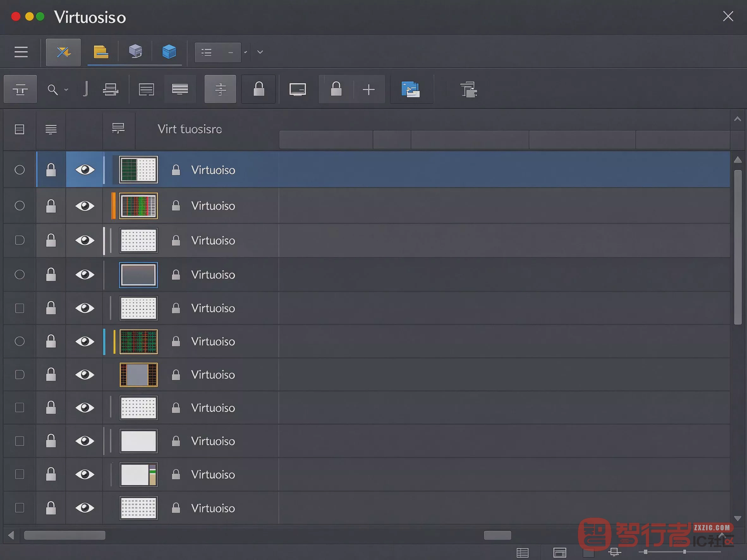Viewport: 747px width, 560px height.
Task: Click the left arrow of the horizontal scrollbar
Action: [11, 535]
